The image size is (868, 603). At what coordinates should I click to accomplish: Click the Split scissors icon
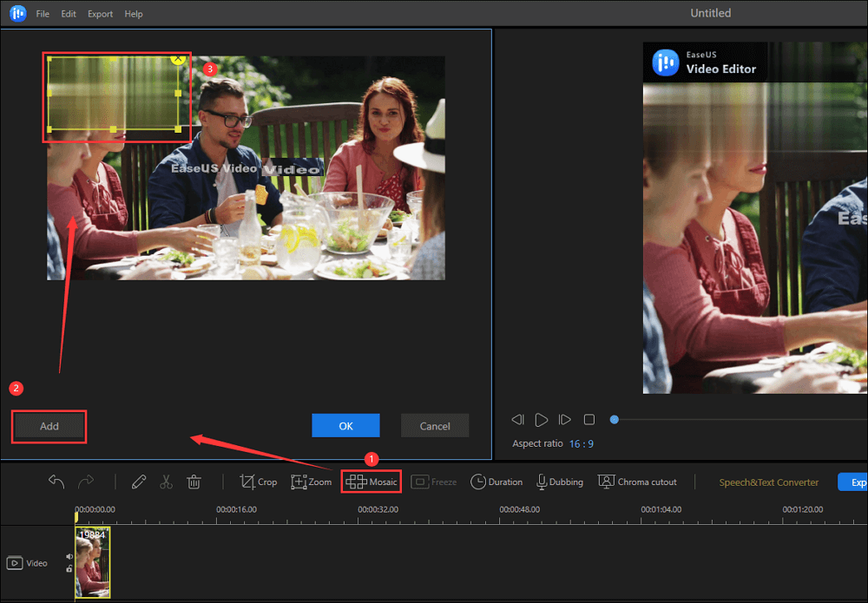167,482
